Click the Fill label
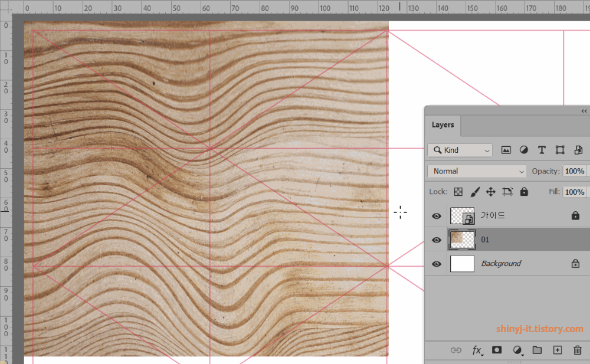The height and width of the screenshot is (364, 590). pos(554,192)
